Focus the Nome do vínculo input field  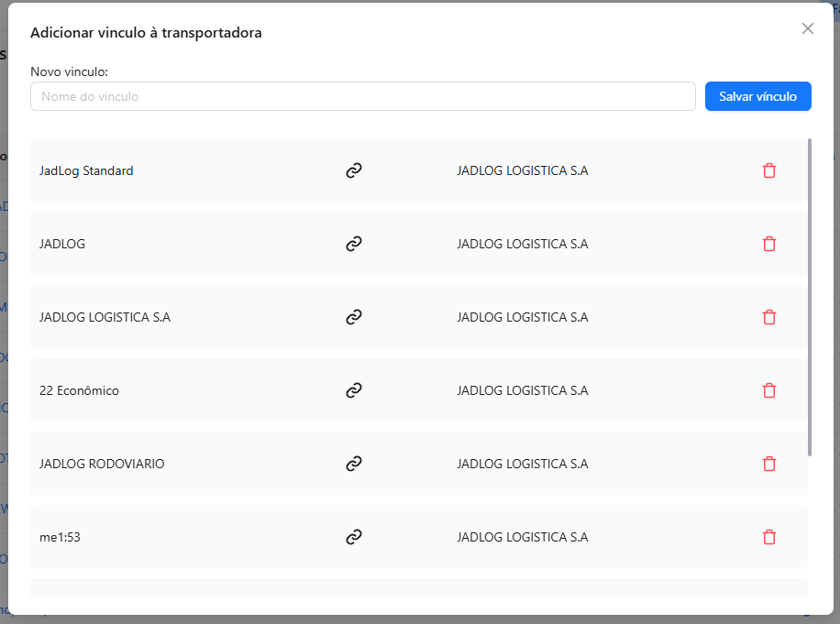coord(362,96)
